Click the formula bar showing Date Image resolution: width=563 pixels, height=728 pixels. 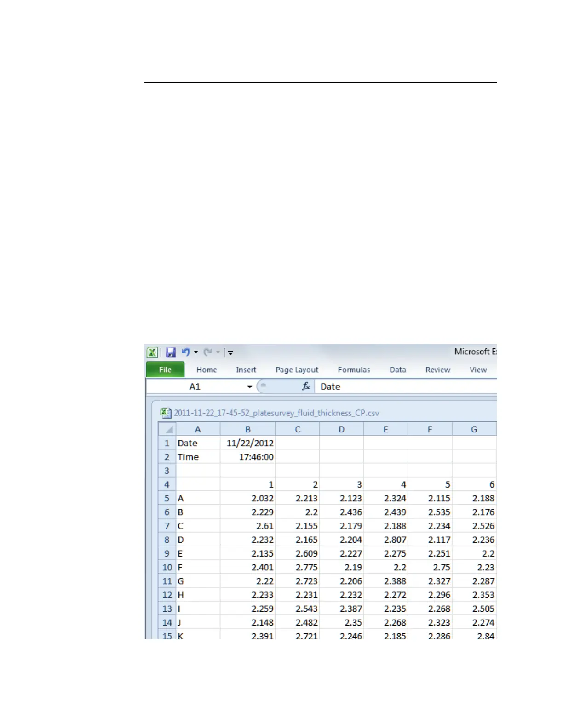405,387
